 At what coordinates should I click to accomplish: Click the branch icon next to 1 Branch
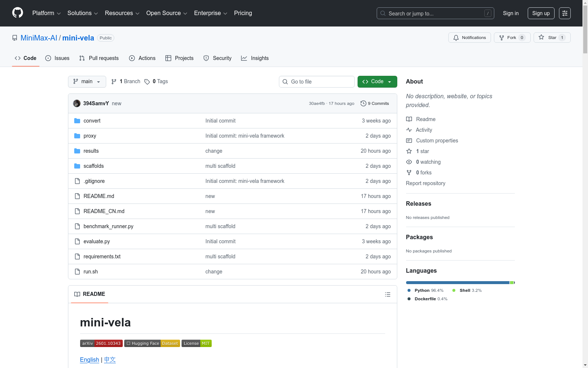tap(114, 82)
